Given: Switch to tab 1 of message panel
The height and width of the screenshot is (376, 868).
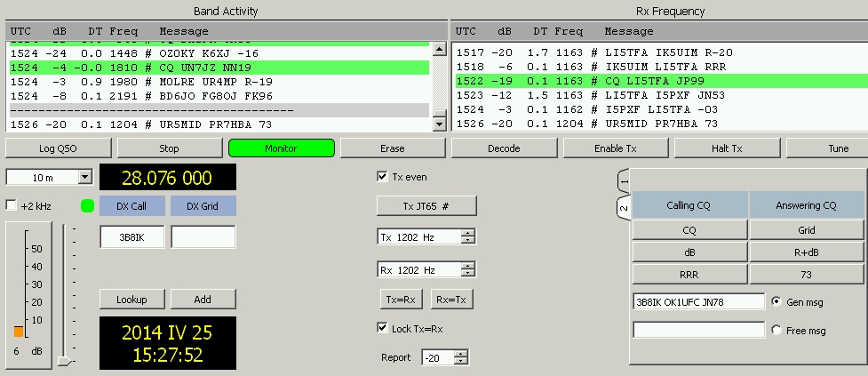Looking at the screenshot, I should pyautogui.click(x=624, y=181).
